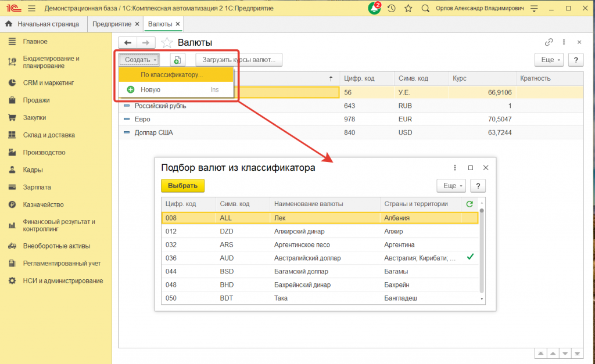Open the history clock icon

coord(392,9)
